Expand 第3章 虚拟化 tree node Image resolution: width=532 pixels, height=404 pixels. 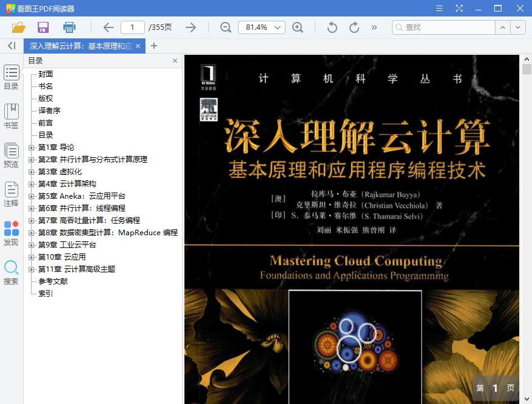click(x=31, y=172)
